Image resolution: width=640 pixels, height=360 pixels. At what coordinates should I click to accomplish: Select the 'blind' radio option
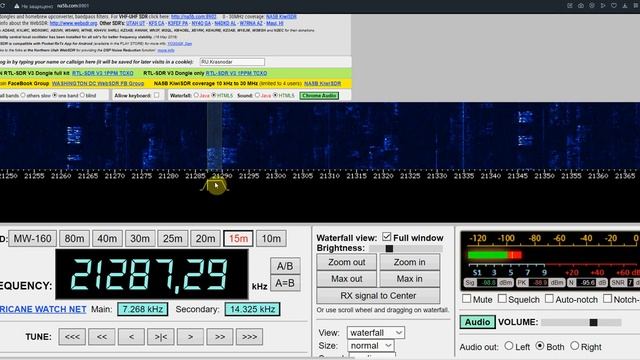(82, 95)
